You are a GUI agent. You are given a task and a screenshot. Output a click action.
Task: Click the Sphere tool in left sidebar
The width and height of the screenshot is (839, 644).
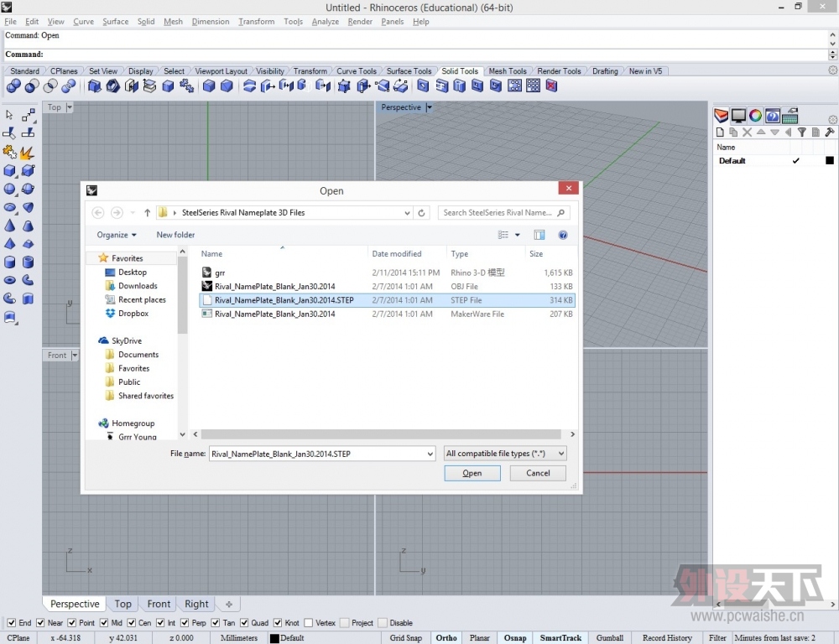click(x=9, y=189)
